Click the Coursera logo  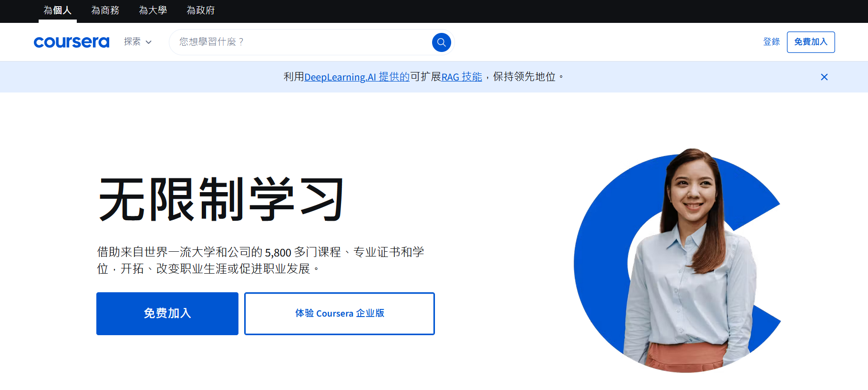[x=72, y=42]
